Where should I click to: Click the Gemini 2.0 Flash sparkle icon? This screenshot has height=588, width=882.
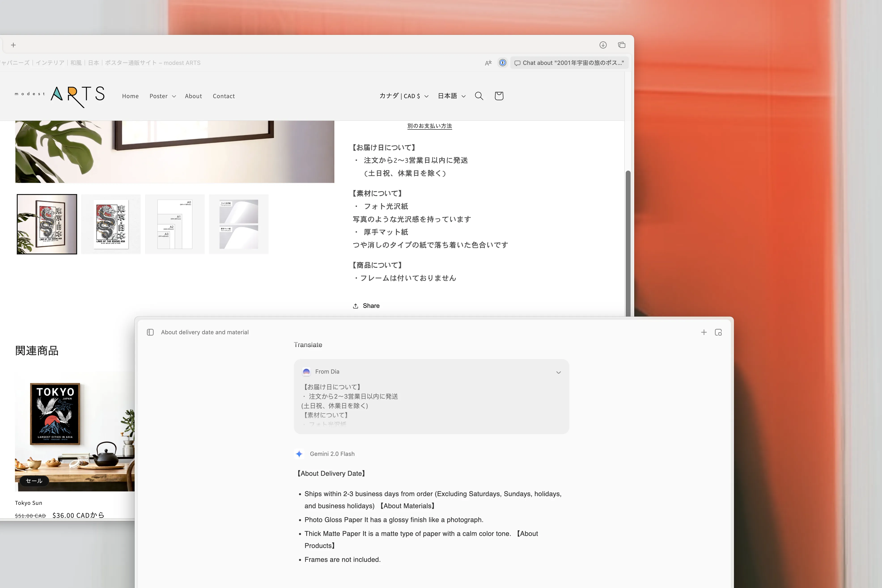pos(299,454)
